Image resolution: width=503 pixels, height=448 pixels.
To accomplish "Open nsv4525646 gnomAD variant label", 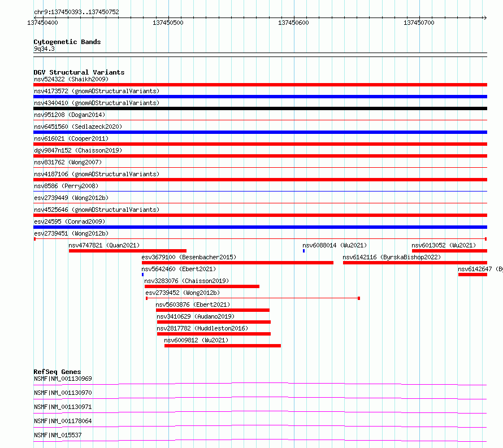I will [x=97, y=210].
